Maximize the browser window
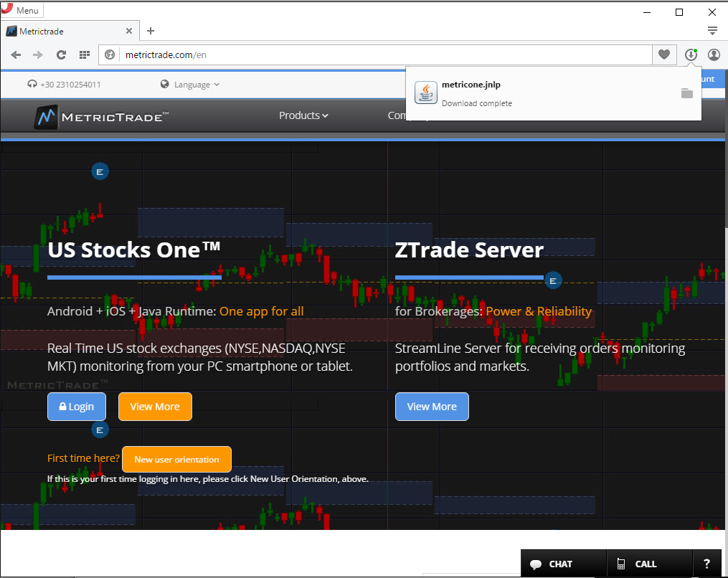728x578 pixels. pyautogui.click(x=679, y=12)
